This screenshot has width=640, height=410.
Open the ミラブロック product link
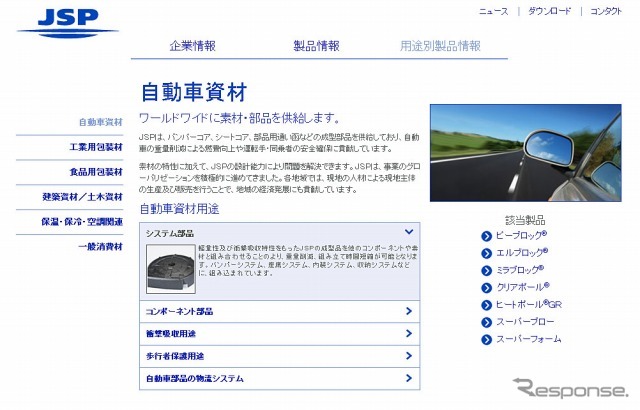pyautogui.click(x=520, y=270)
